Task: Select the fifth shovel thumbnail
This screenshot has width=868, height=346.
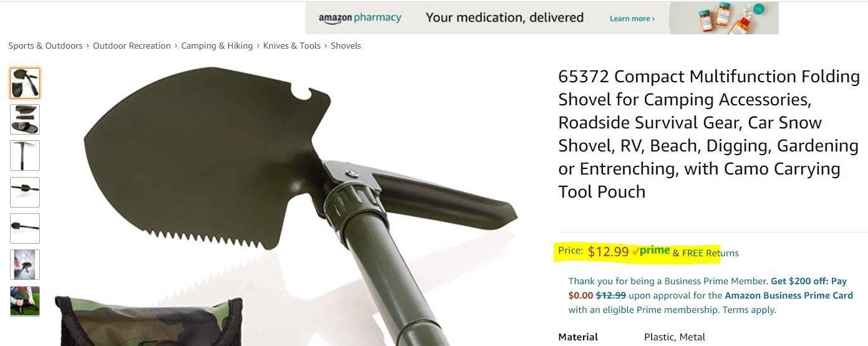Action: (25, 228)
